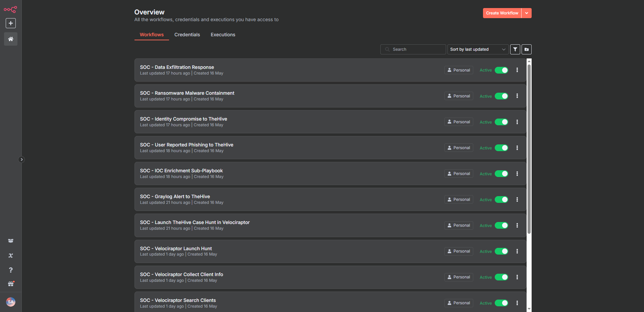Toggle Velociraptor Launch Hunt active switch
The height and width of the screenshot is (312, 644).
point(501,251)
